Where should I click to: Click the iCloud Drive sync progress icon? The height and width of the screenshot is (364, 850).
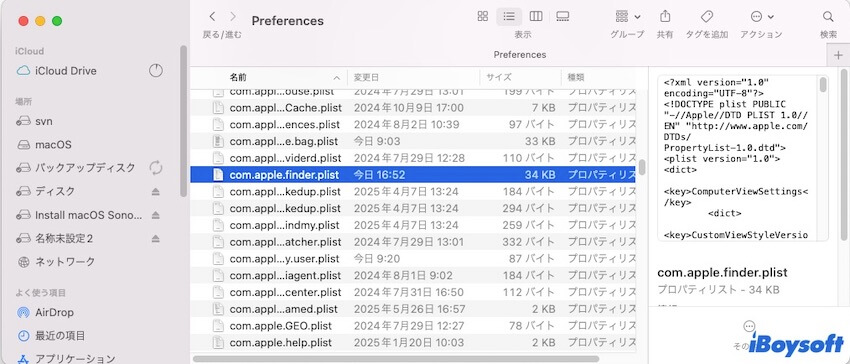(x=156, y=71)
